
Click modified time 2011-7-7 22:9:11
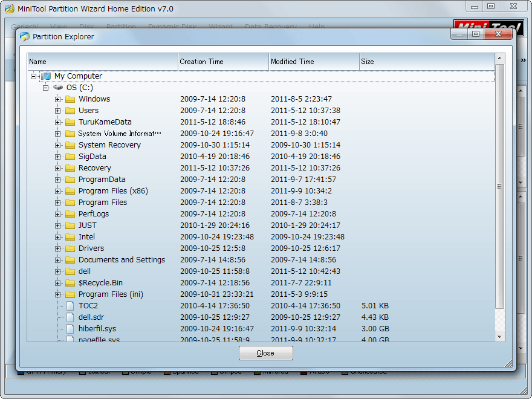[301, 283]
